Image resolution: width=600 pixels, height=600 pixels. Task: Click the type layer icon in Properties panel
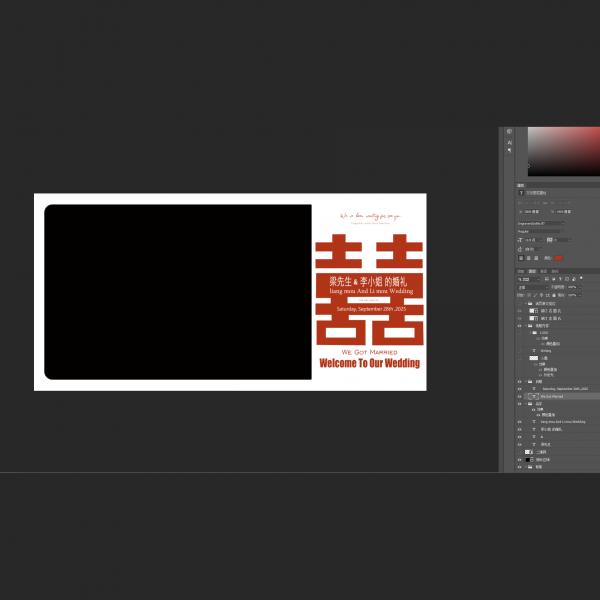pos(521,193)
